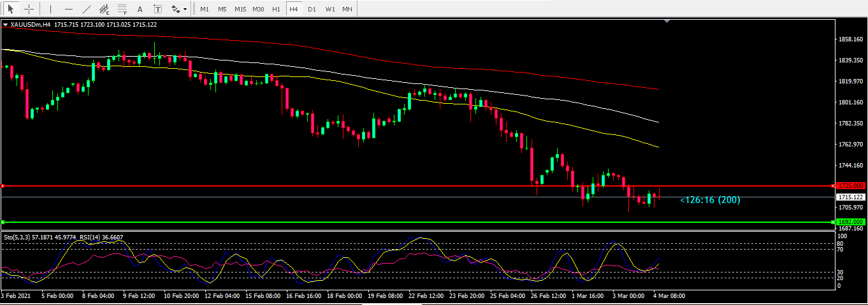Viewport: 868px width, 305px height.
Task: Activate the crosshair tool
Action: (29, 9)
